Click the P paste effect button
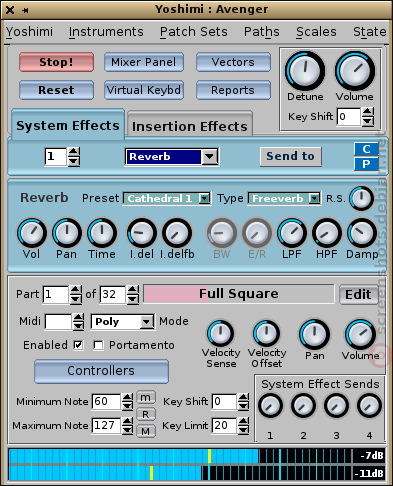Image resolution: width=393 pixels, height=486 pixels. click(366, 164)
